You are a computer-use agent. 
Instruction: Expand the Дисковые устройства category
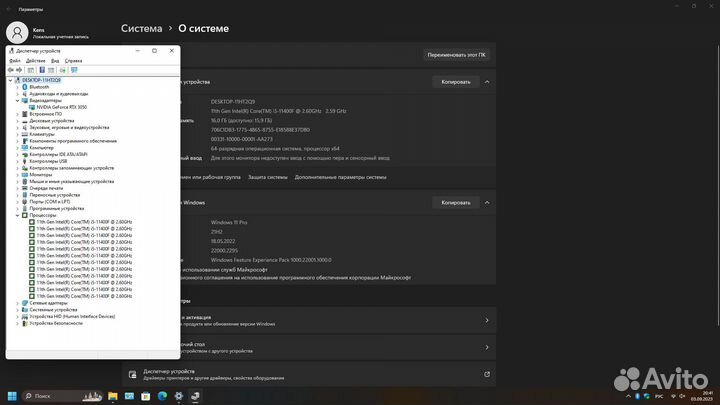(x=18, y=121)
